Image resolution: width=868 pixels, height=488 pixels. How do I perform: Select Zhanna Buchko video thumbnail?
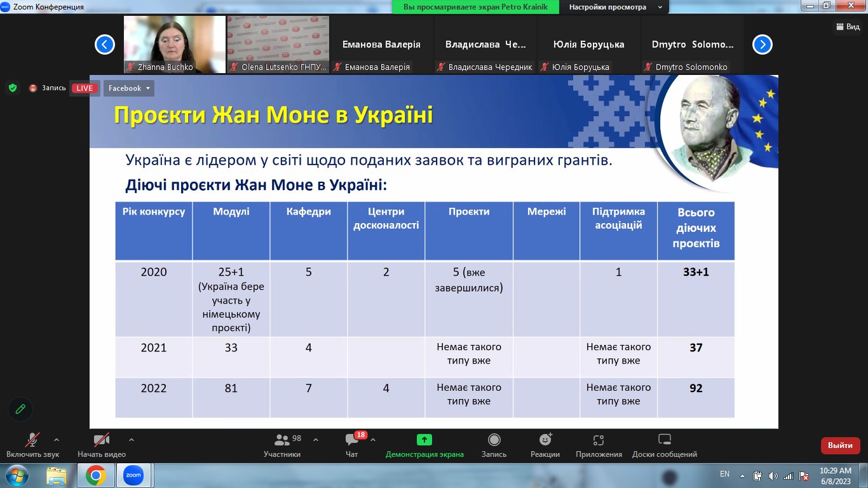point(175,44)
